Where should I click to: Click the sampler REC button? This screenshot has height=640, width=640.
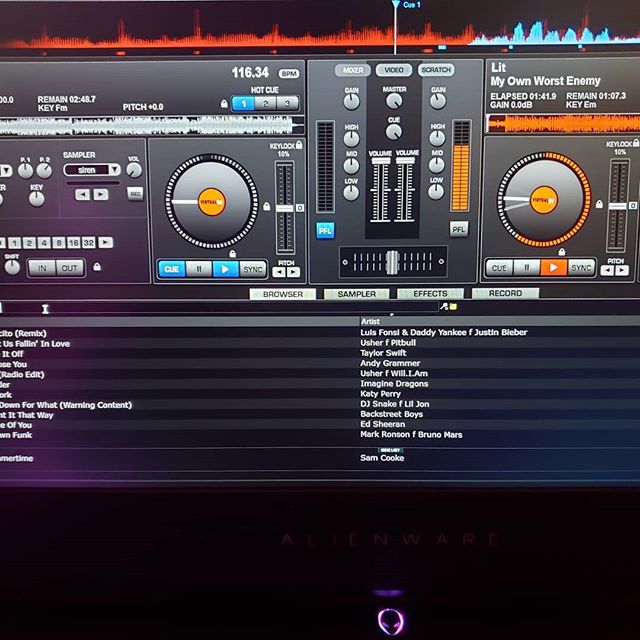[x=135, y=193]
